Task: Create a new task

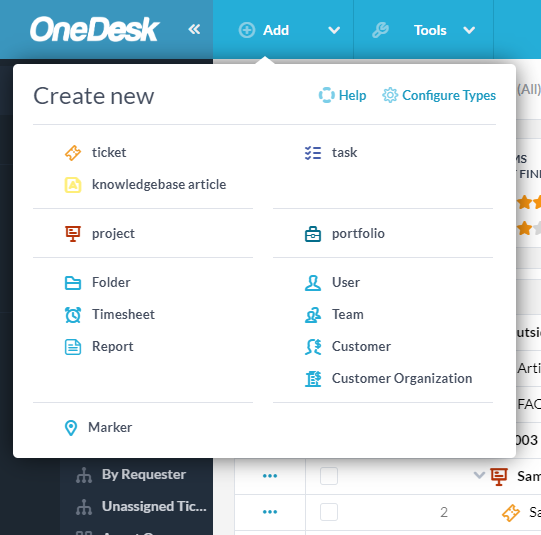Action: (344, 152)
